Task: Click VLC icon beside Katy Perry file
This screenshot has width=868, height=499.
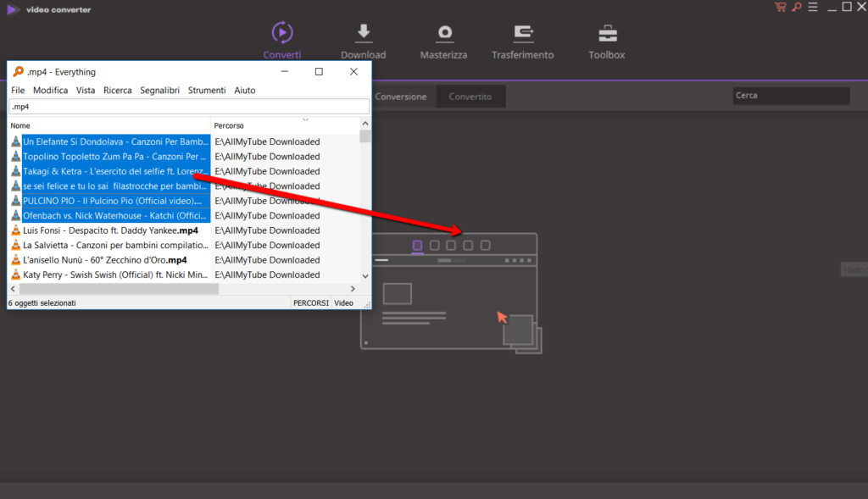Action: click(15, 274)
